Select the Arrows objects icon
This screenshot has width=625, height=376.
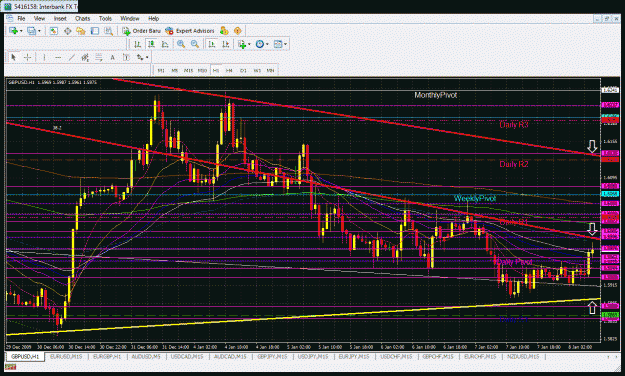pyautogui.click(x=140, y=58)
